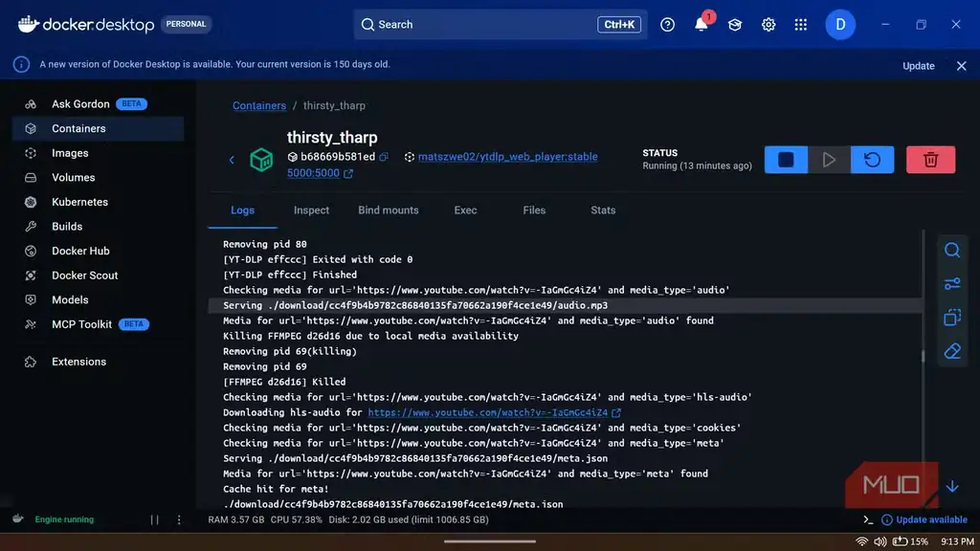
Task: Delete the container with trash button
Action: coord(930,160)
